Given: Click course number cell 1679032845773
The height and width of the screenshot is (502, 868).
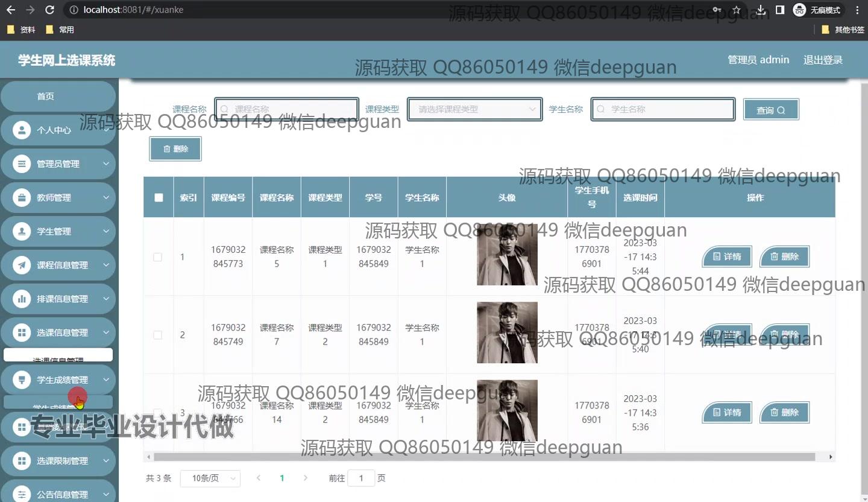Looking at the screenshot, I should 228,256.
